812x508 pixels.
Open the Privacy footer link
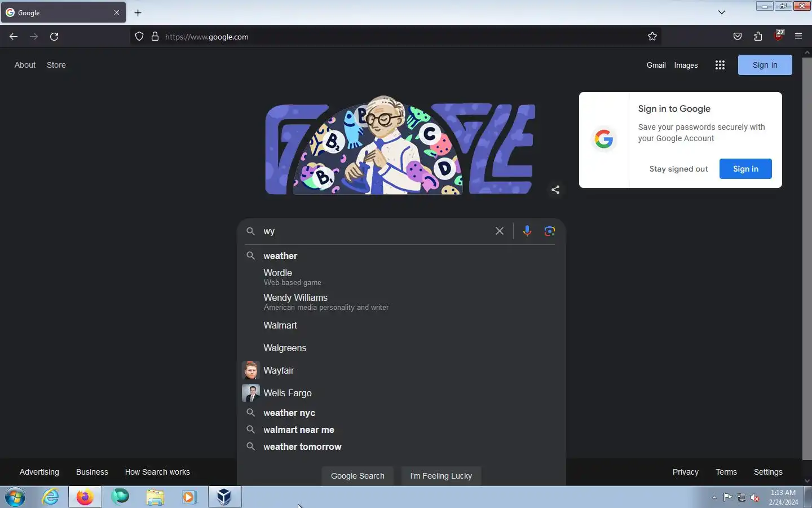686,472
